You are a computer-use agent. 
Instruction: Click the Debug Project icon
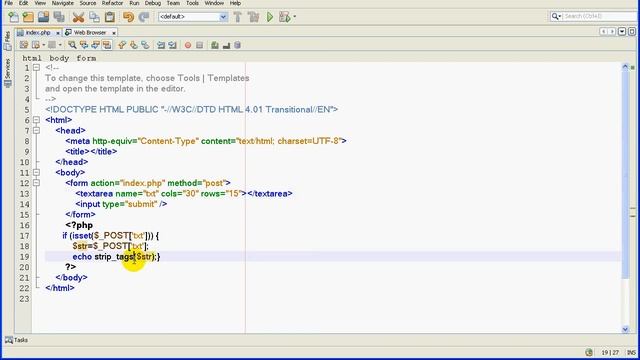point(284,17)
